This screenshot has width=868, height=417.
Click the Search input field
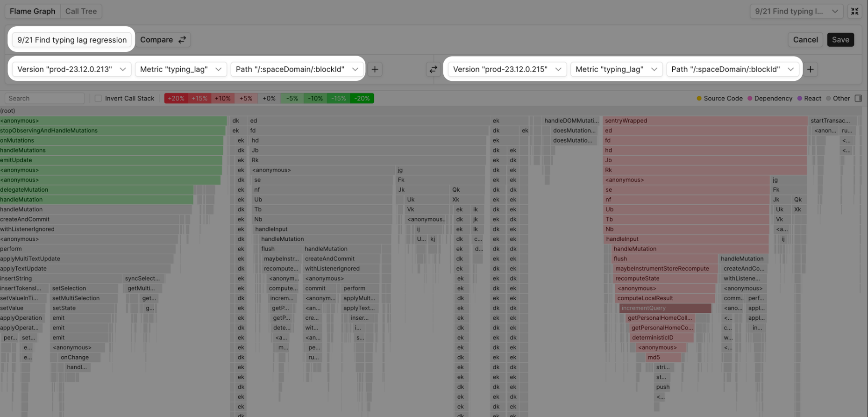[x=44, y=98]
